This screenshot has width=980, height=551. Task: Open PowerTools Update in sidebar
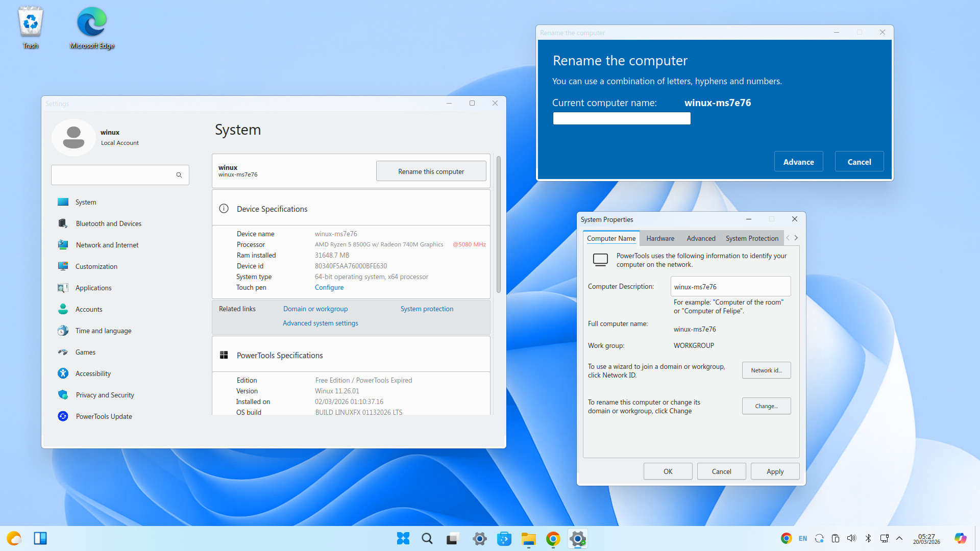pyautogui.click(x=104, y=416)
